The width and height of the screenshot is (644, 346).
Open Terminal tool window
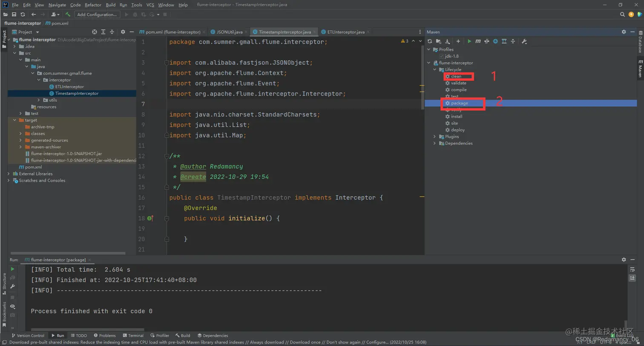click(x=133, y=335)
